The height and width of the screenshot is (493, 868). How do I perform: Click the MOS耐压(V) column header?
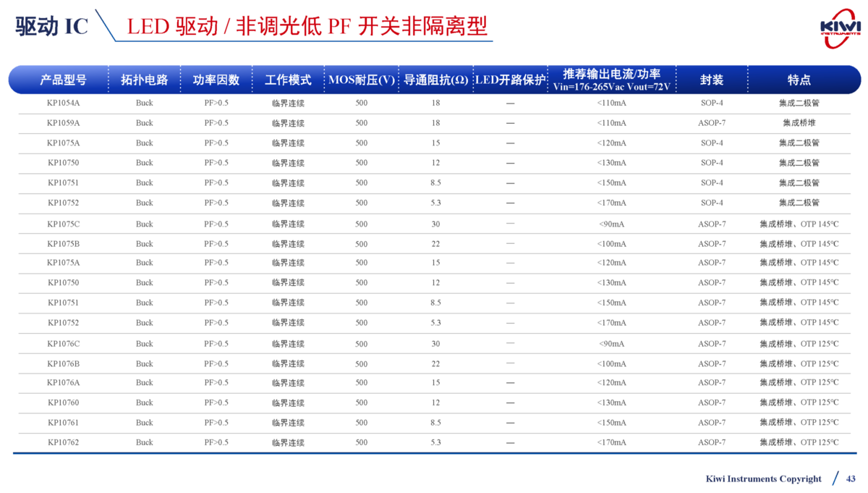point(361,80)
